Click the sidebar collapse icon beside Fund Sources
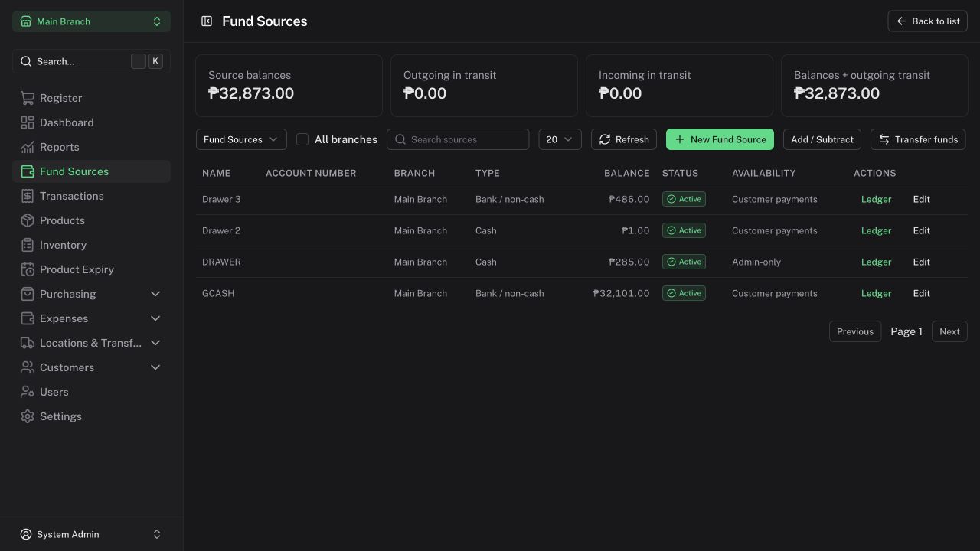Screen dimensions: 980x551 coord(207,21)
